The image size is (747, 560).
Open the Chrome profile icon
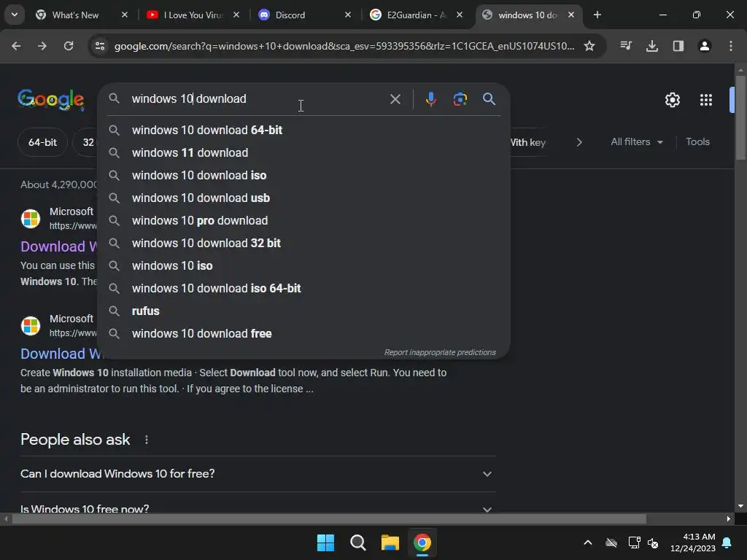click(705, 46)
